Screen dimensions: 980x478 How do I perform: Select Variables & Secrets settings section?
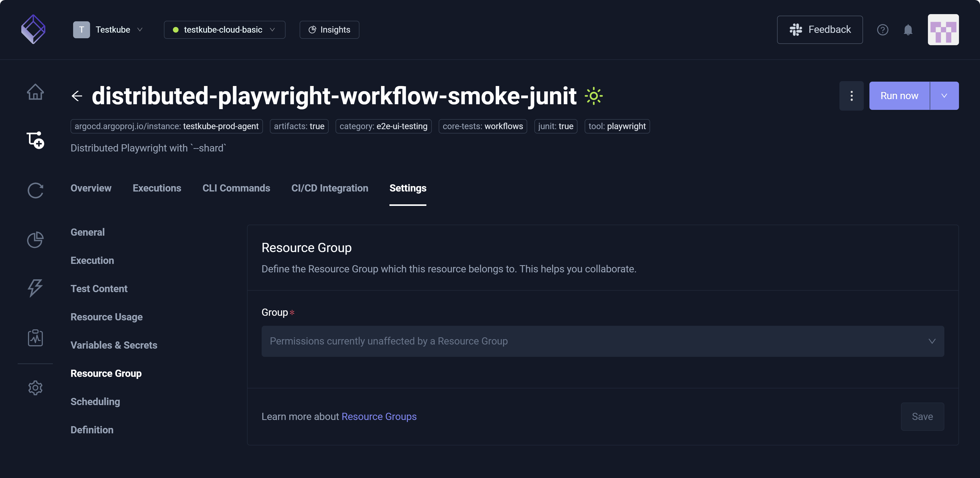[114, 345]
